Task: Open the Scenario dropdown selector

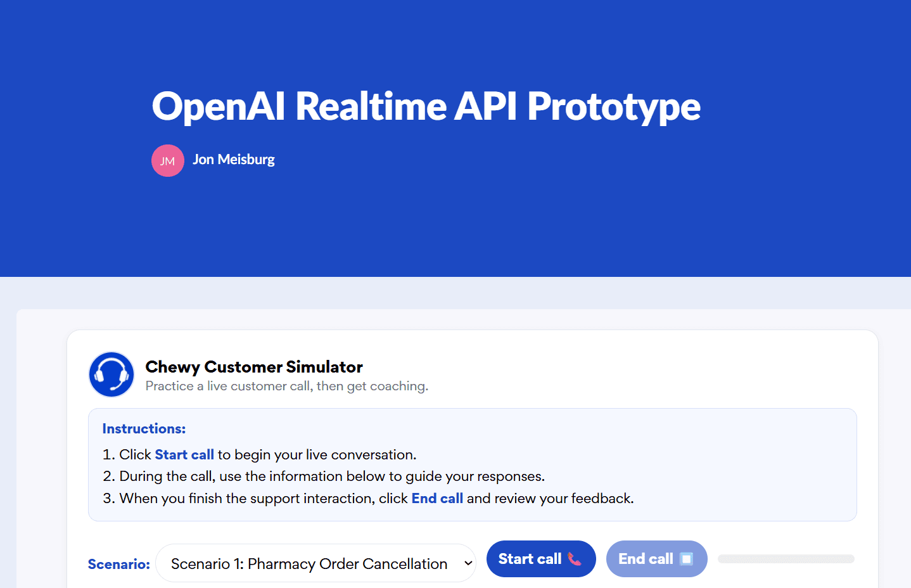Action: tap(315, 563)
